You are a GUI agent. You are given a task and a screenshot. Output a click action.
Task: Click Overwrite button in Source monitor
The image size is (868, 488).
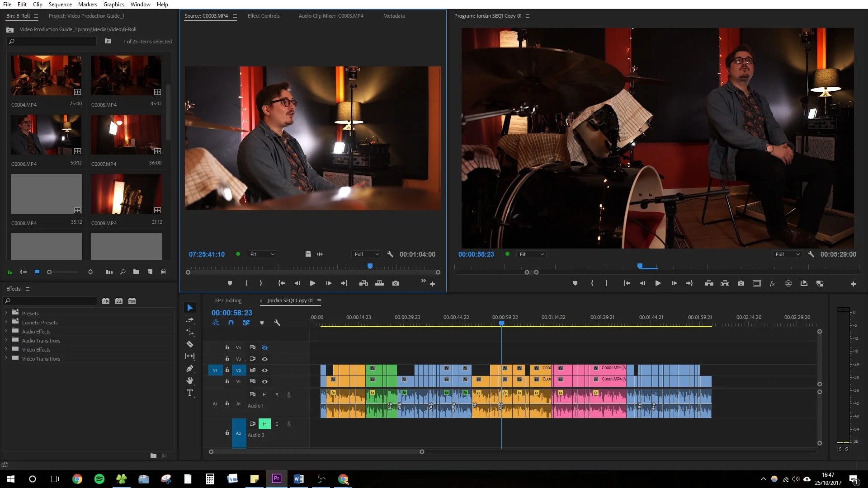point(380,283)
